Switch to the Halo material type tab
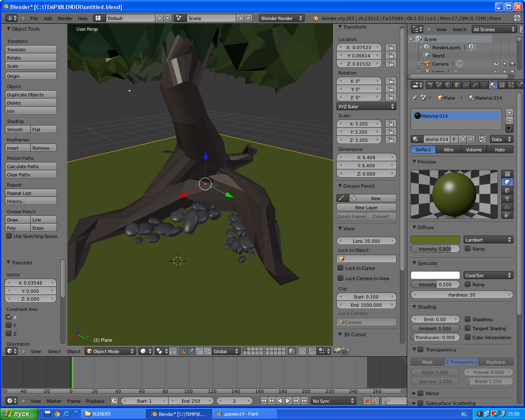The image size is (525, 420). point(500,149)
